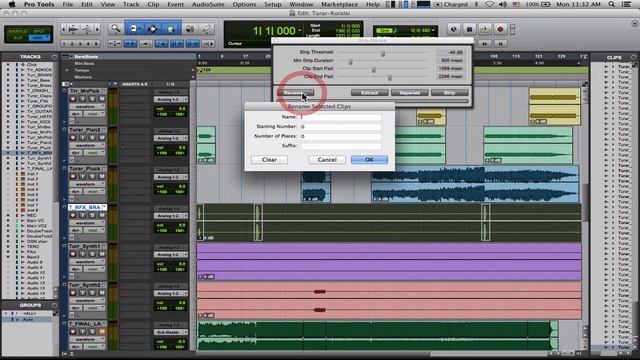This screenshot has height=360, width=640.
Task: Click the Fast Forward transport button
Action: click(484, 44)
